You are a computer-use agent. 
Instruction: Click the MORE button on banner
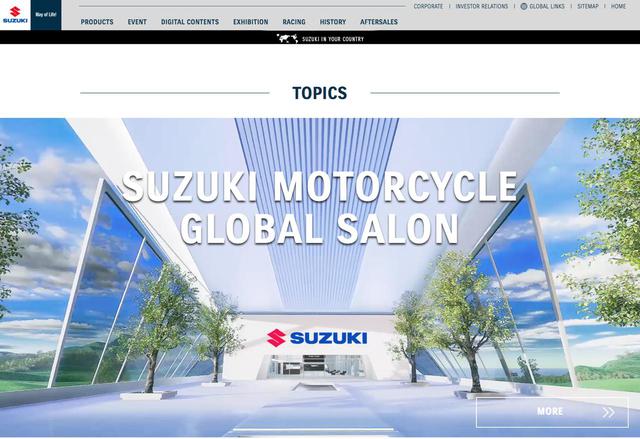(x=552, y=412)
